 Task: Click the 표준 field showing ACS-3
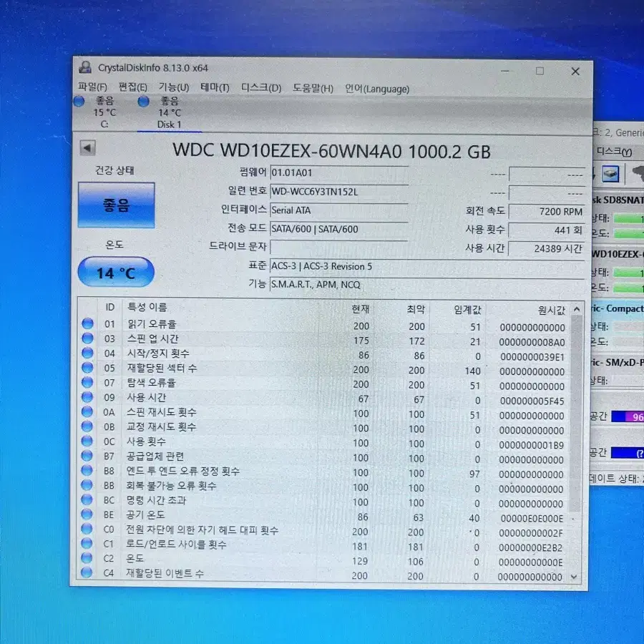point(427,267)
